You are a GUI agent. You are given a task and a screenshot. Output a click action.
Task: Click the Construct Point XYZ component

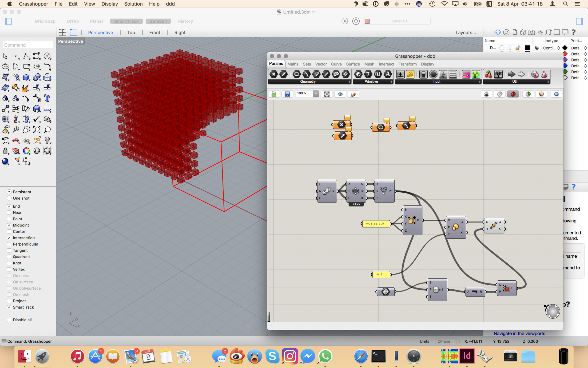click(x=384, y=191)
